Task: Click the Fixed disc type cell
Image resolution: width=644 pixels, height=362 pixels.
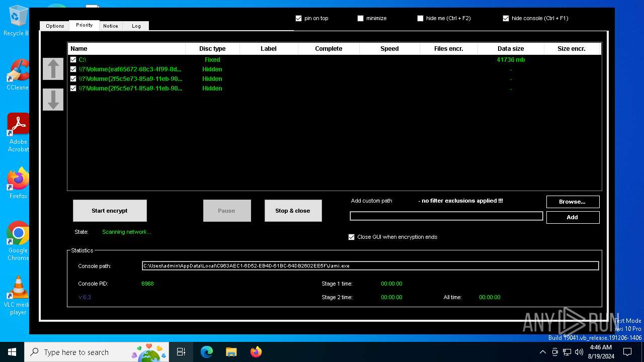Action: click(x=212, y=59)
